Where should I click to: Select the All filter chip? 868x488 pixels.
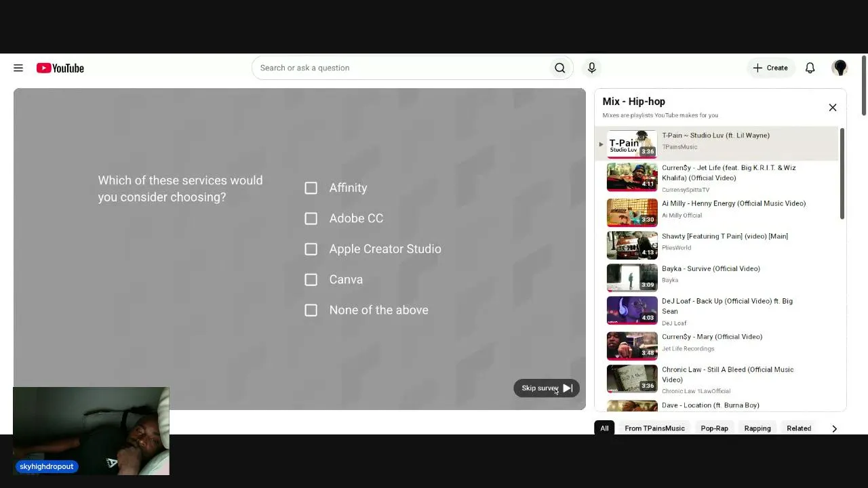coord(604,428)
